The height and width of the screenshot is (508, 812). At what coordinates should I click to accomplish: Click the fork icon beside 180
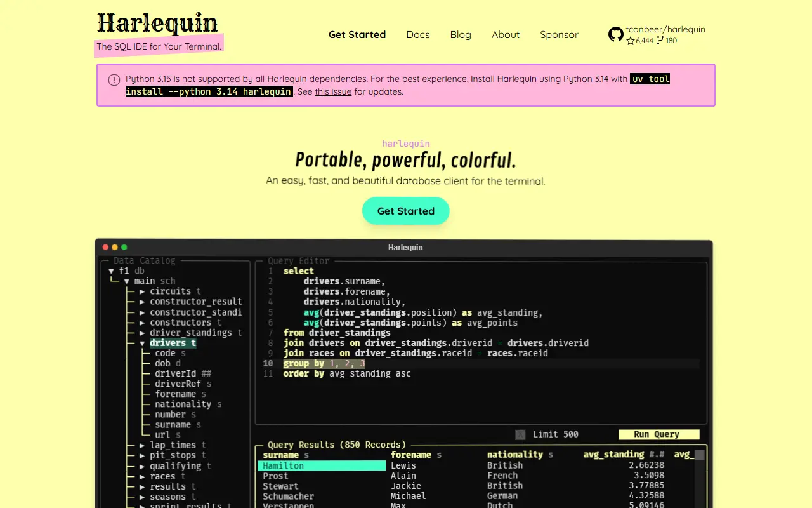tap(660, 41)
